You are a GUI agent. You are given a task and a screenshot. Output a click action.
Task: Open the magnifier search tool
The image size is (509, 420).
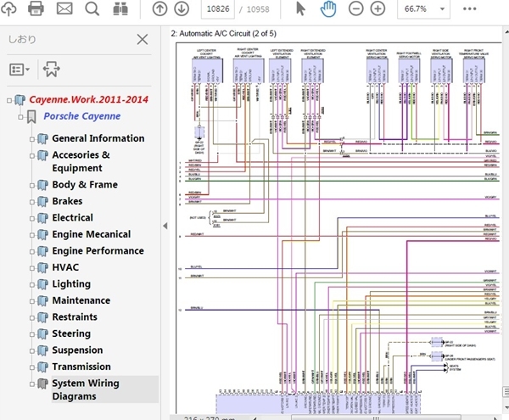coord(92,9)
